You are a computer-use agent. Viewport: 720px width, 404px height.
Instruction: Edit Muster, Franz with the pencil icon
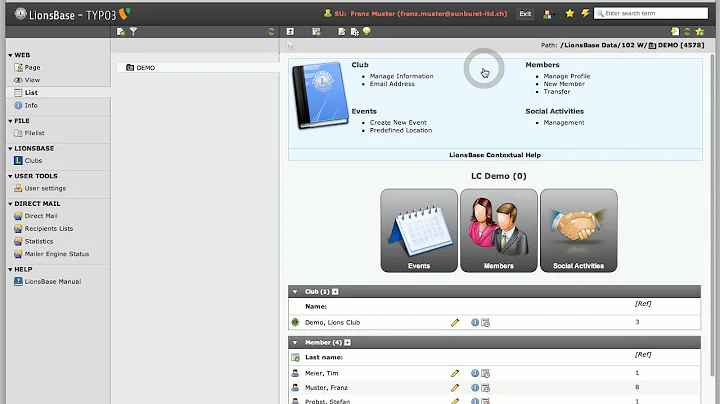pos(455,388)
